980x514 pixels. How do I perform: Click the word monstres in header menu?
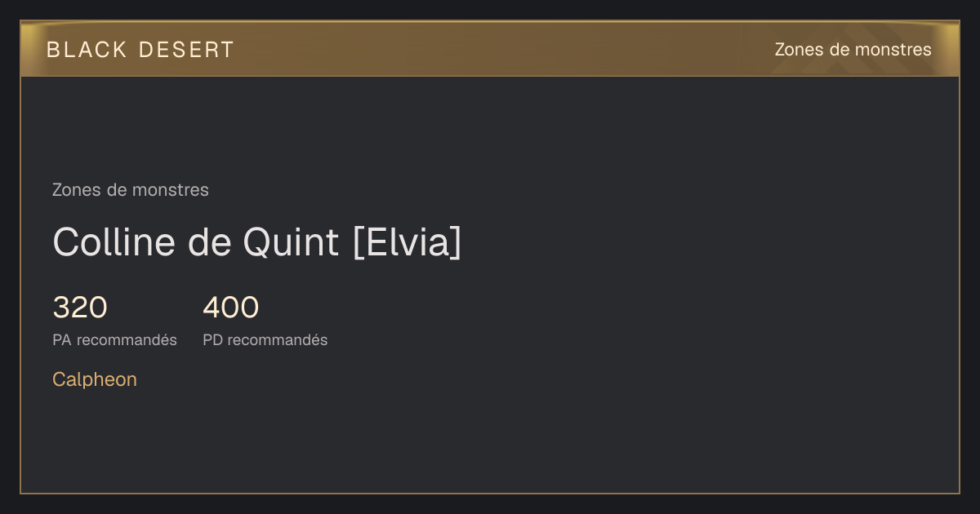pos(892,50)
